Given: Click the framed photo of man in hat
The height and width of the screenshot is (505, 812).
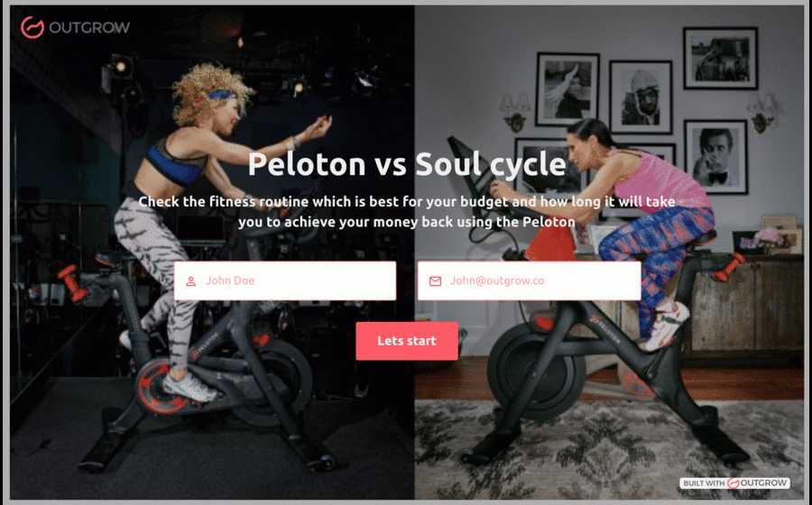Looking at the screenshot, I should tap(641, 97).
